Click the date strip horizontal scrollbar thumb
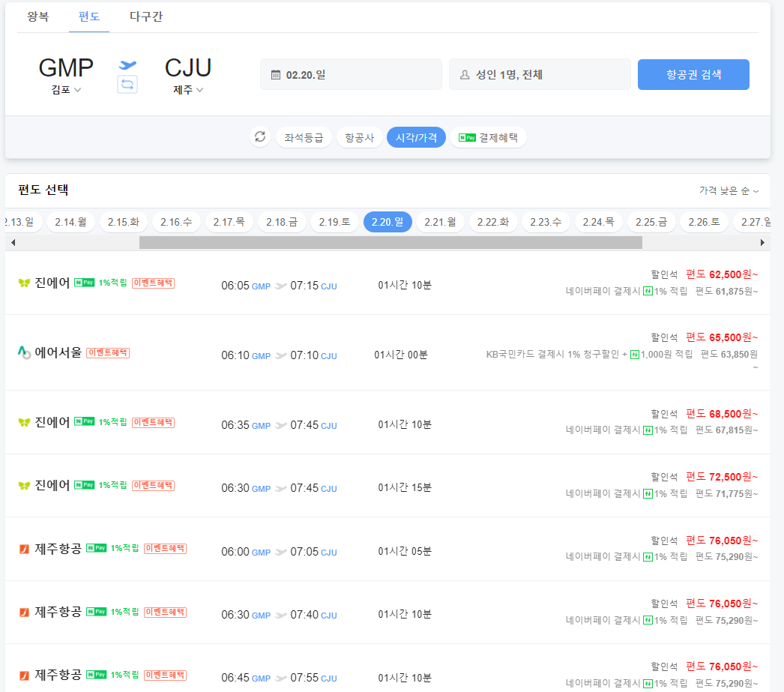Image resolution: width=784 pixels, height=692 pixels. click(x=391, y=242)
